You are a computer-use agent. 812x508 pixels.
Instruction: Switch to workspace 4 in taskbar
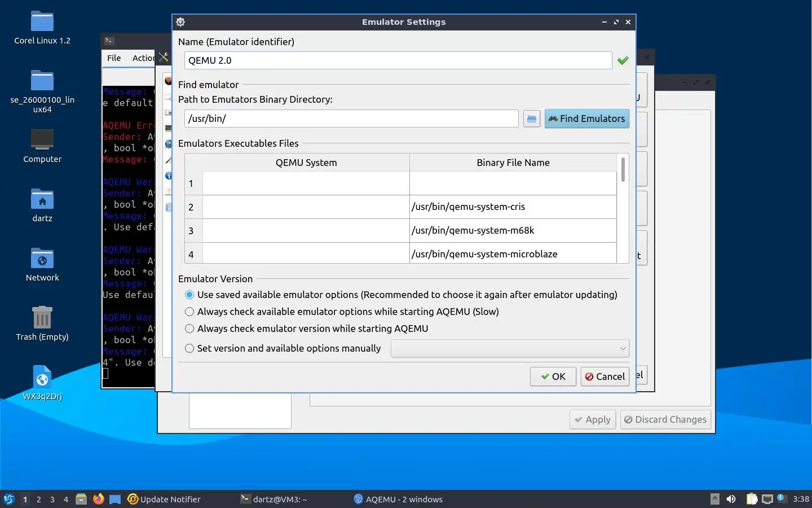(x=66, y=500)
